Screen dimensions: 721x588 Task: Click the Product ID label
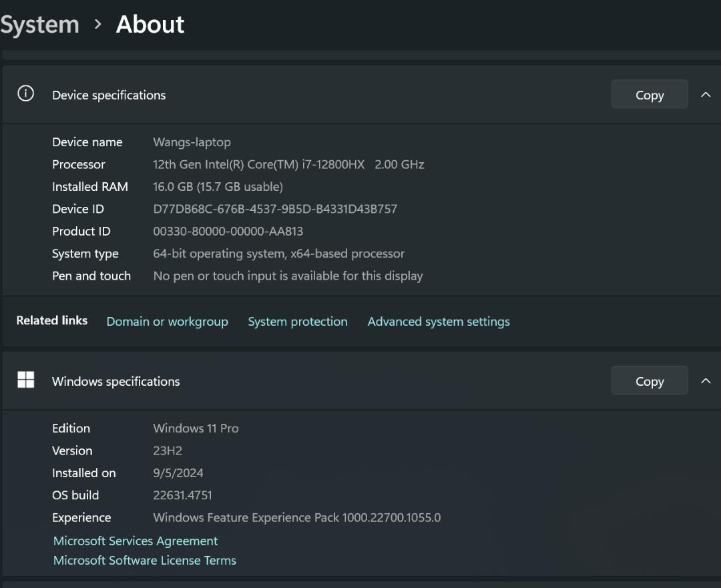click(81, 231)
